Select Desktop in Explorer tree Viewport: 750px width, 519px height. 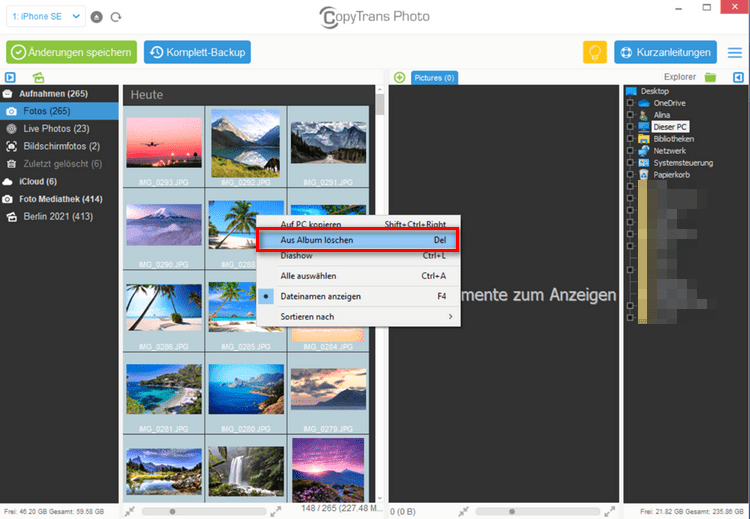[654, 91]
